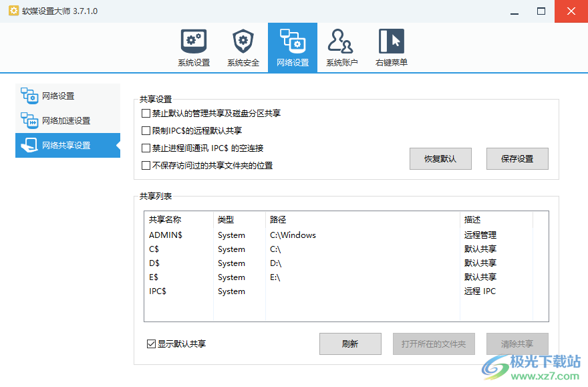Click the E:\ path cell
Screen dimensions: 588x387
(275, 277)
